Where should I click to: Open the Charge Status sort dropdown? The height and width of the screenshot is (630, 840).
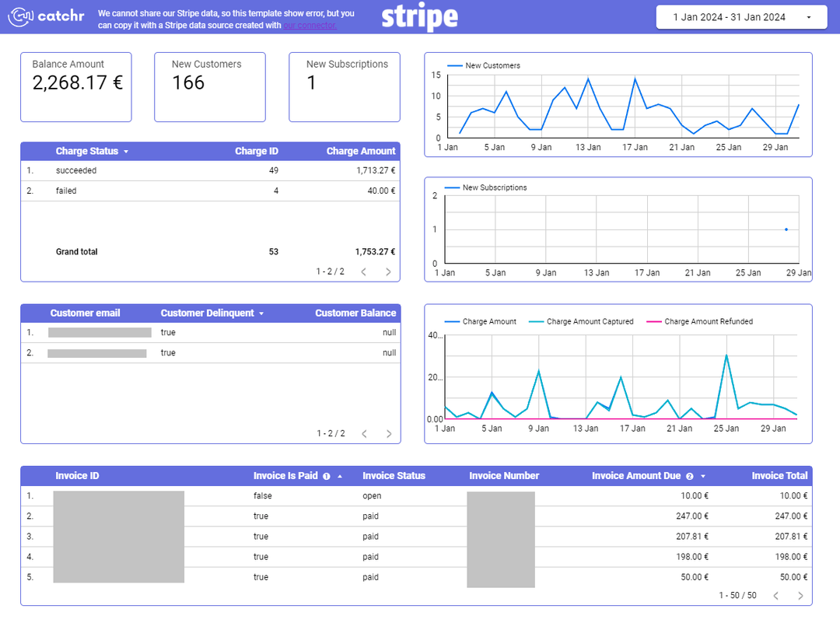126,151
